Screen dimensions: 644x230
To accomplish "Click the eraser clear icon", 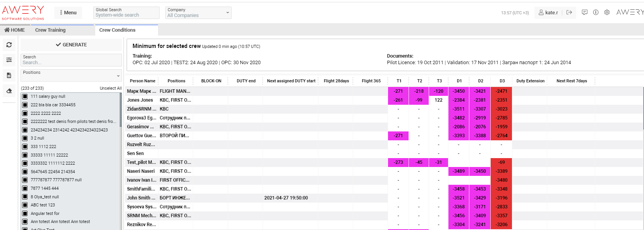I will 9,91.
